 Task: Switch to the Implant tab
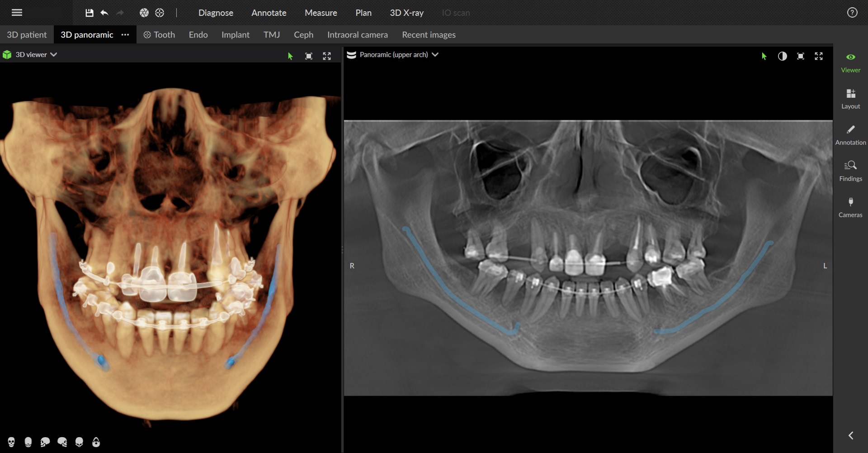point(235,35)
